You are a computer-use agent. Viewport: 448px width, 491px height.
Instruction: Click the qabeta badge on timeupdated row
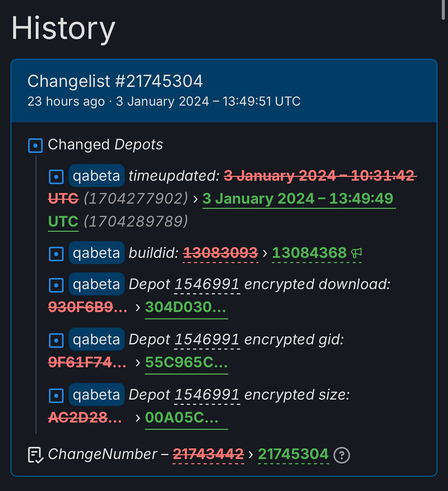97,176
